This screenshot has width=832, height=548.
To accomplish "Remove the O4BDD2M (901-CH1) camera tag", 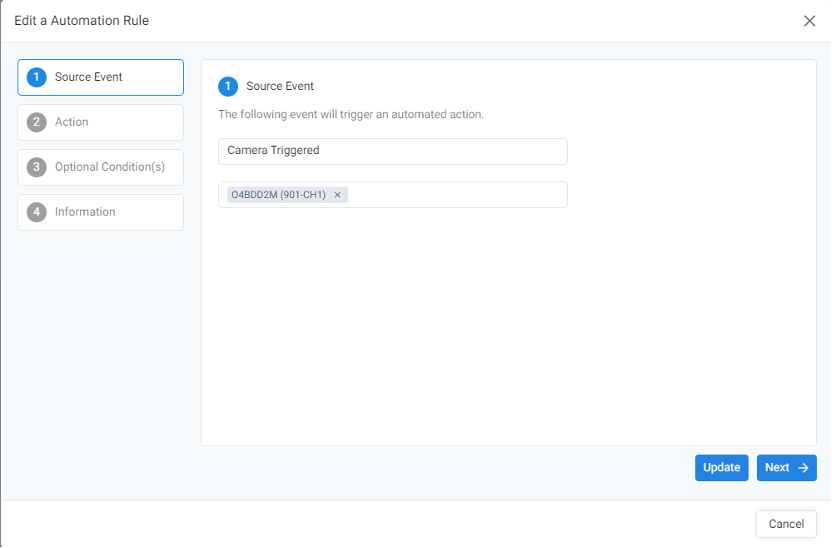I will point(338,195).
